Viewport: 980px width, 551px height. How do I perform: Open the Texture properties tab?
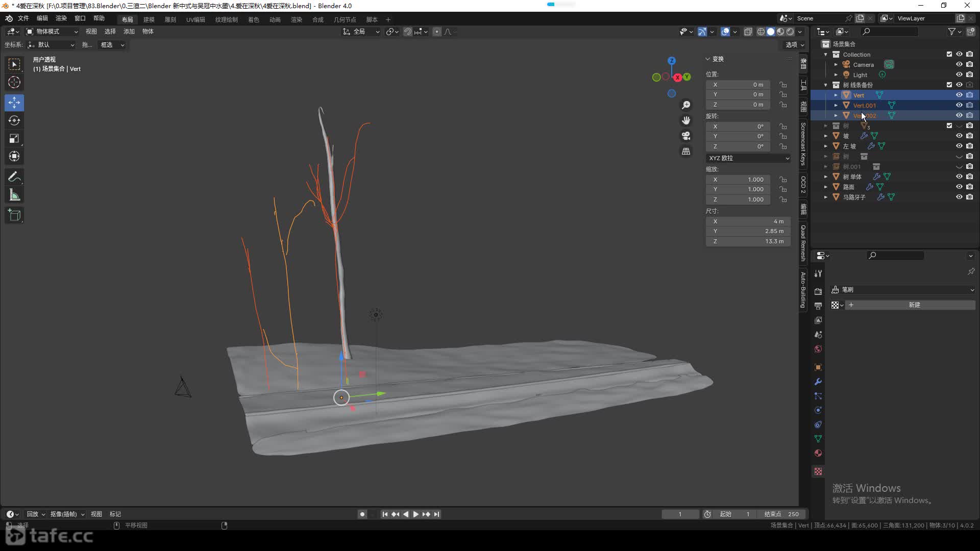click(818, 471)
